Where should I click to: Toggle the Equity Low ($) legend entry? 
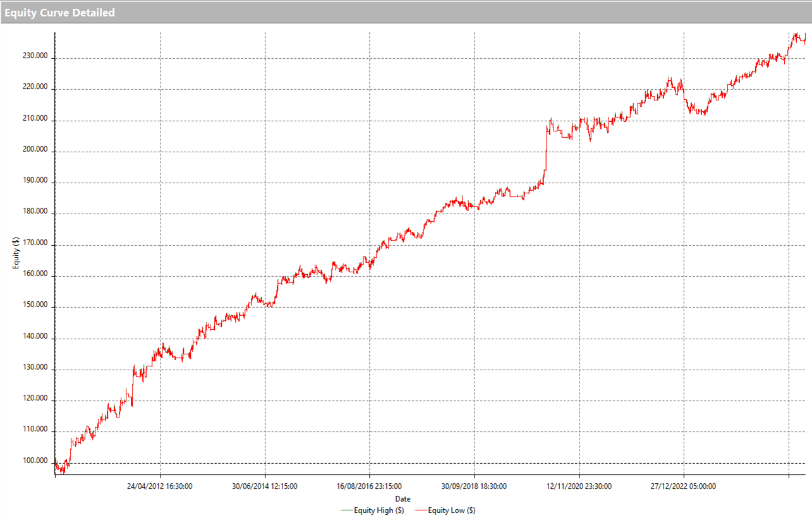point(451,510)
